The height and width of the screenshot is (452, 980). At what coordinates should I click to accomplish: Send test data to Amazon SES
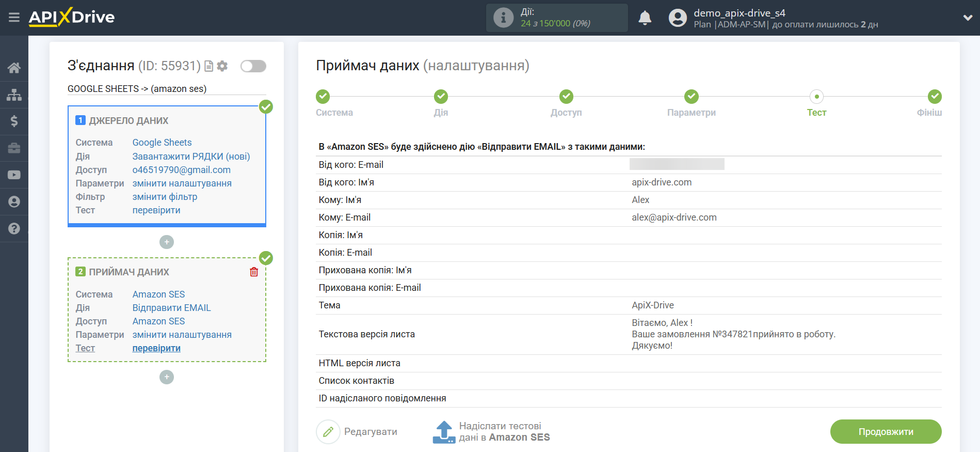[x=491, y=432]
